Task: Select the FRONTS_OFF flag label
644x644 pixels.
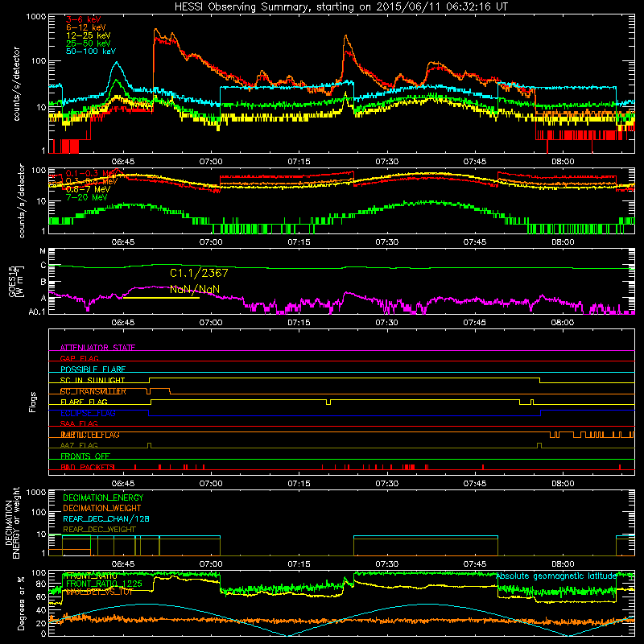Action: [x=85, y=456]
